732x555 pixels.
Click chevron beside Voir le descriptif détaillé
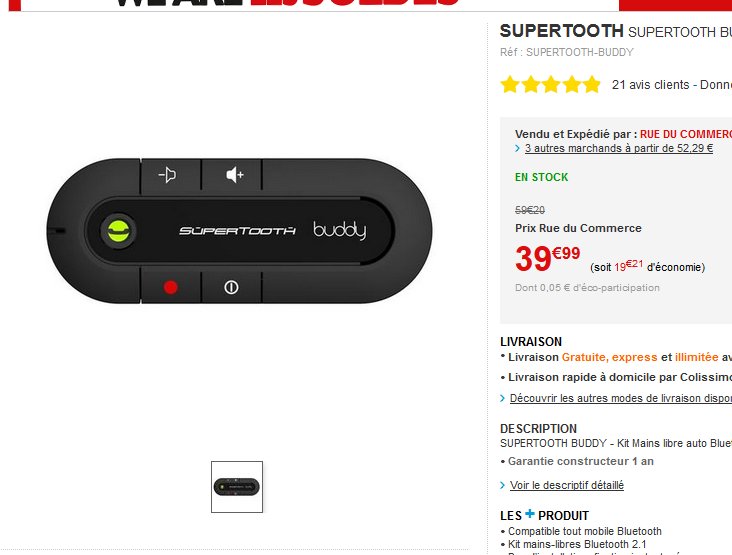click(x=502, y=485)
